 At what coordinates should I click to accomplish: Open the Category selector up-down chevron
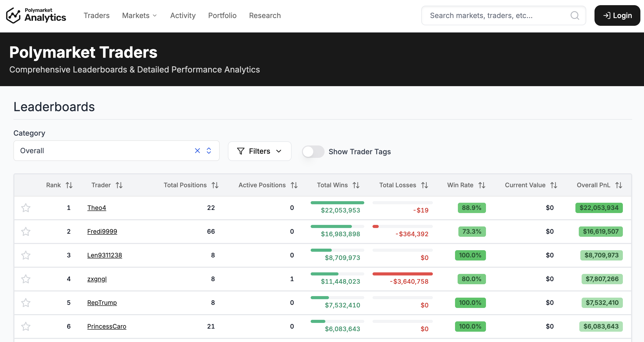[209, 151]
